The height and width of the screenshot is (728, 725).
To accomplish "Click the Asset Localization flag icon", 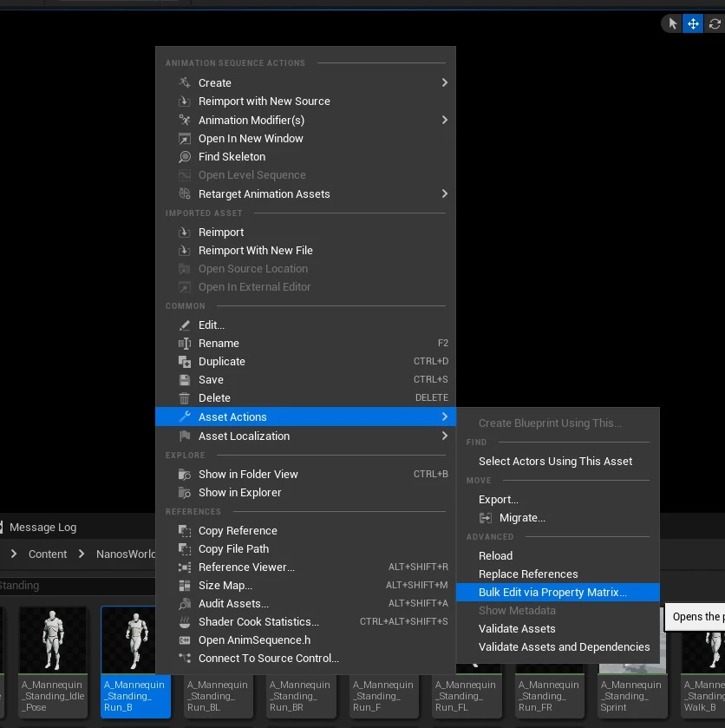I will tap(185, 436).
